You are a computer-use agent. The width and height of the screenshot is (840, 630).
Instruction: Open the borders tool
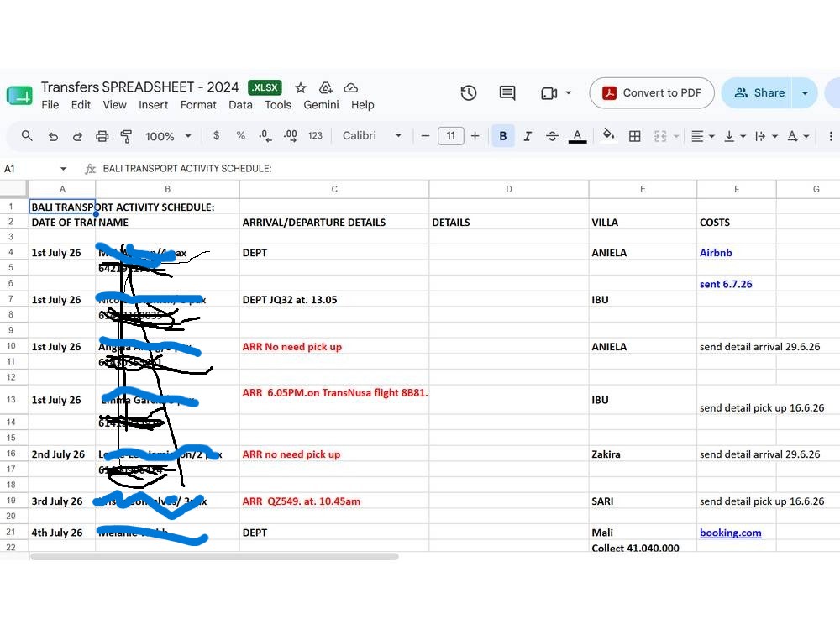(635, 136)
